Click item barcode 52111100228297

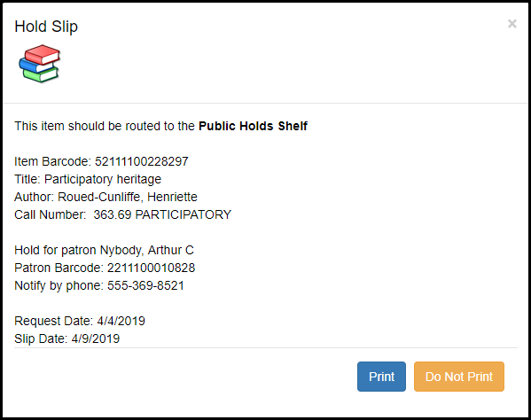[142, 161]
